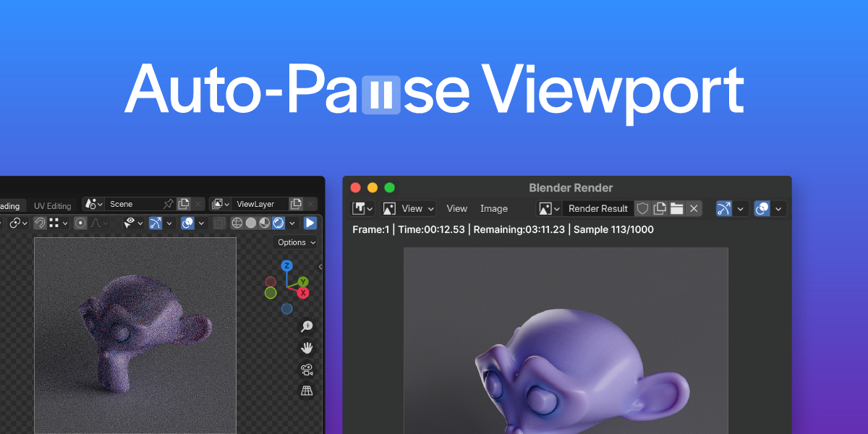The width and height of the screenshot is (868, 434).
Task: Click the open image folder icon
Action: pos(676,208)
